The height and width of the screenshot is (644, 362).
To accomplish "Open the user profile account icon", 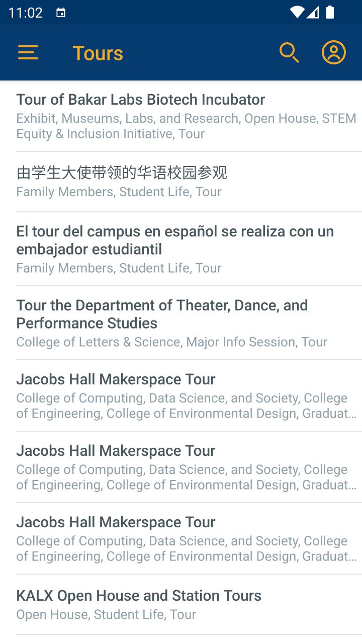I will pos(334,53).
